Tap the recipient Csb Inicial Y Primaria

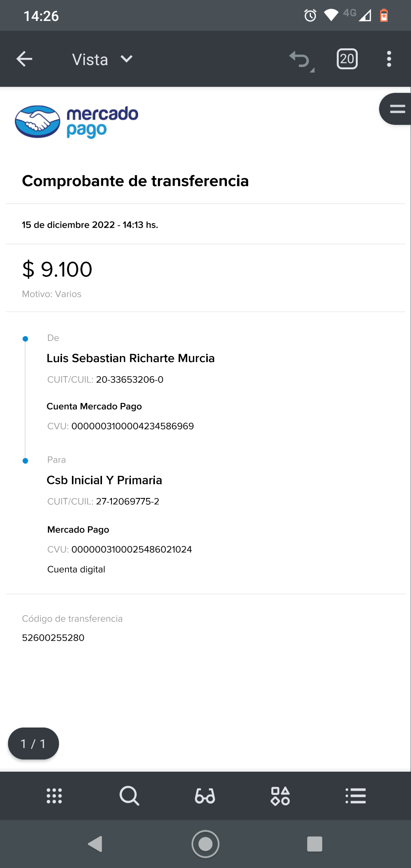coord(104,480)
